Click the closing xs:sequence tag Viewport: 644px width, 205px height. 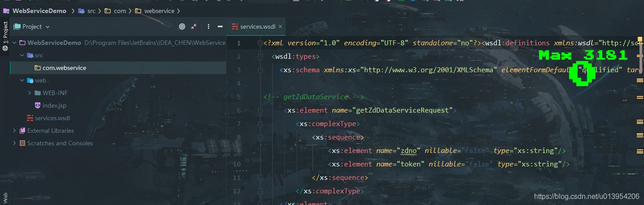[x=340, y=178]
